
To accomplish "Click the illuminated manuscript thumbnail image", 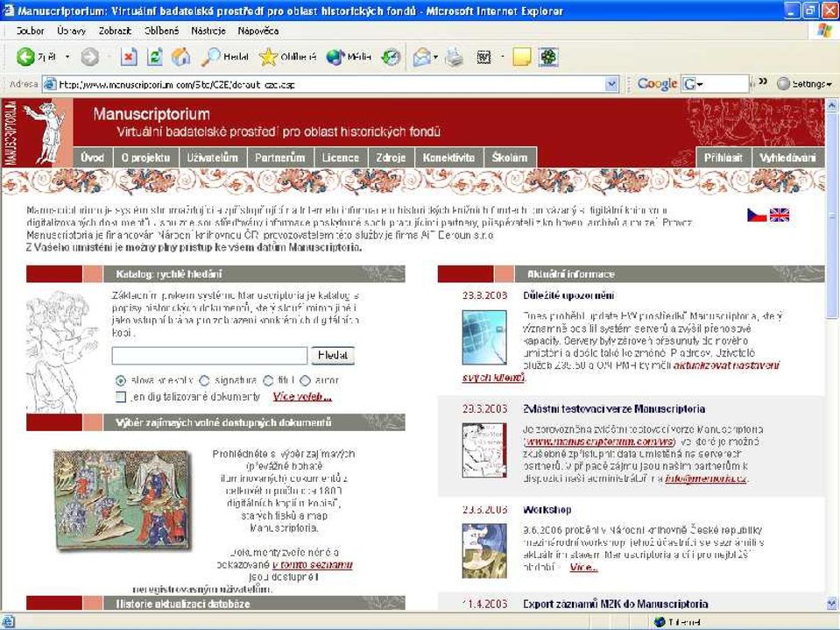I will pyautogui.click(x=123, y=499).
